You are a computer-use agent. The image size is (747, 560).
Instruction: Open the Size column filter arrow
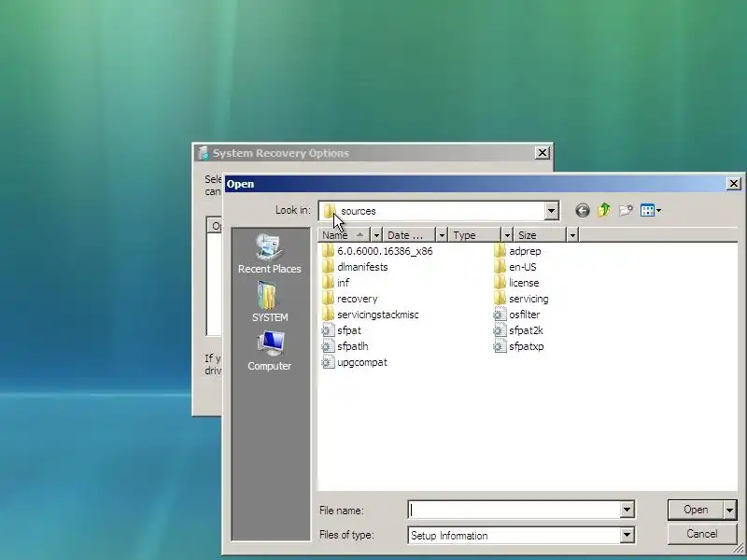click(572, 235)
